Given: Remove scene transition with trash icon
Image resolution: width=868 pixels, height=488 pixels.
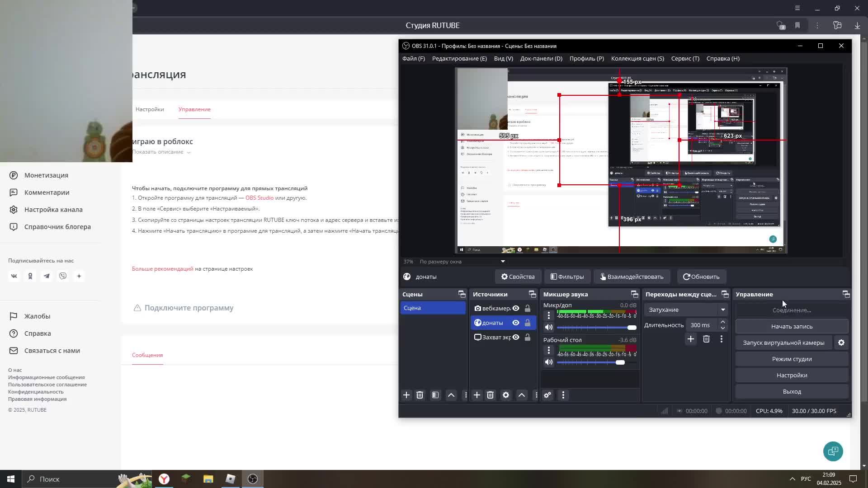Looking at the screenshot, I should point(707,339).
